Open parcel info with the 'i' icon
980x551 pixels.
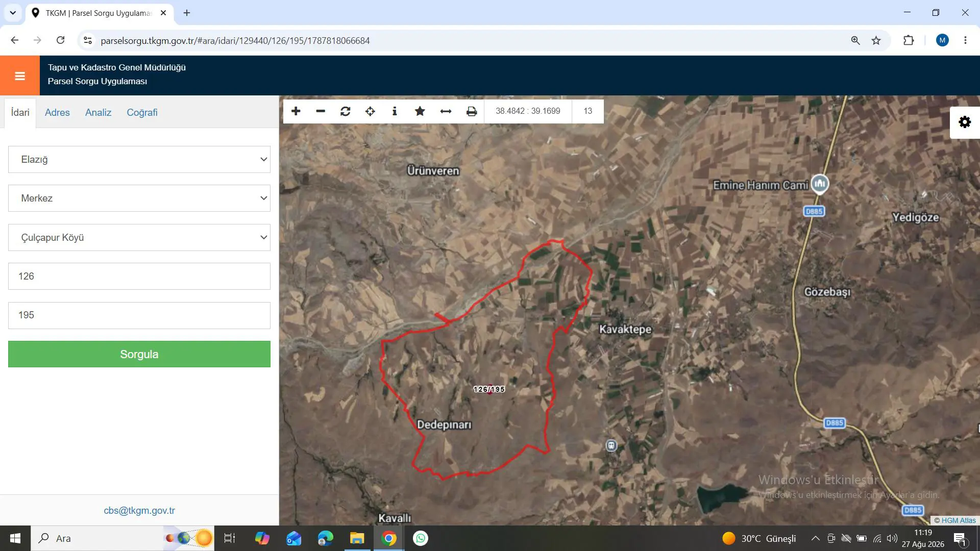tap(395, 111)
